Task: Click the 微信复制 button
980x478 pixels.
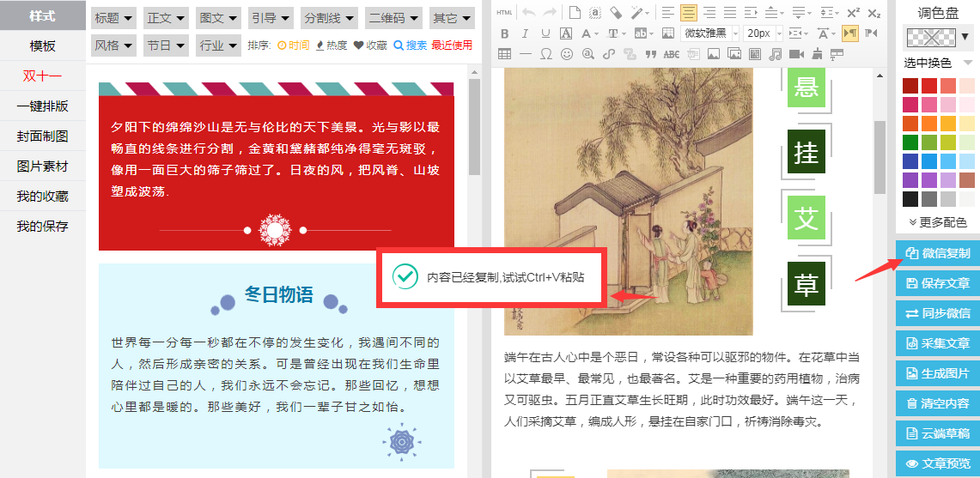Action: (x=938, y=253)
